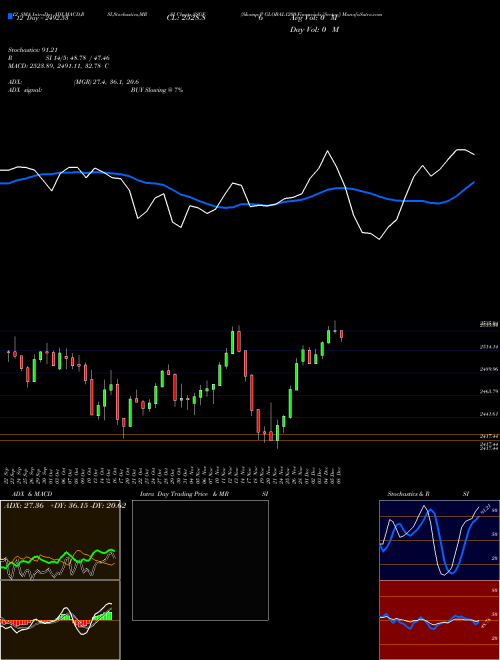Click the 'ADX & MACD' panel title

(x=32, y=494)
